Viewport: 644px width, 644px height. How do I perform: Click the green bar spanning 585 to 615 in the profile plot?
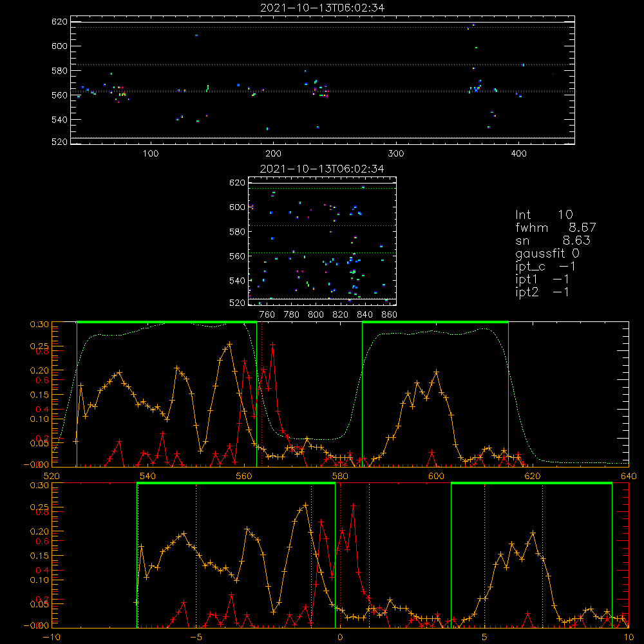pos(435,322)
